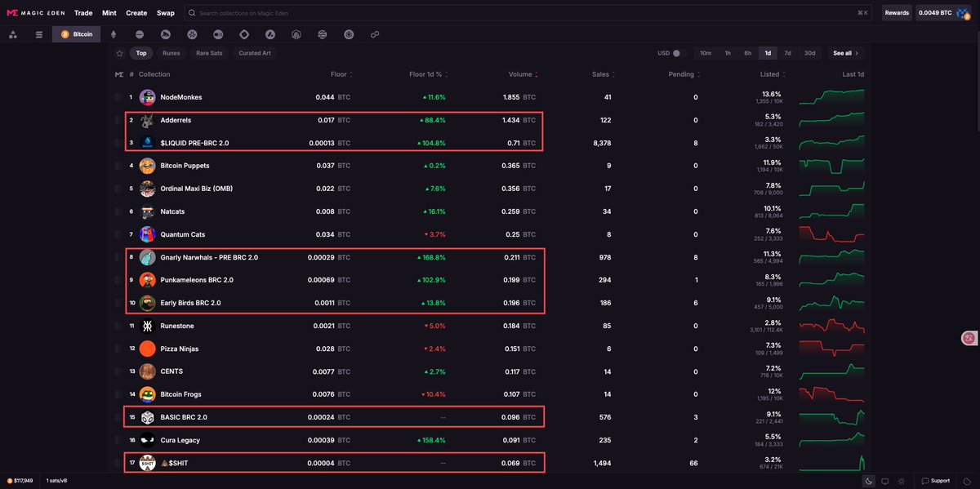Click the search magnifier icon
Viewport: 980px width, 489px height.
coord(192,13)
